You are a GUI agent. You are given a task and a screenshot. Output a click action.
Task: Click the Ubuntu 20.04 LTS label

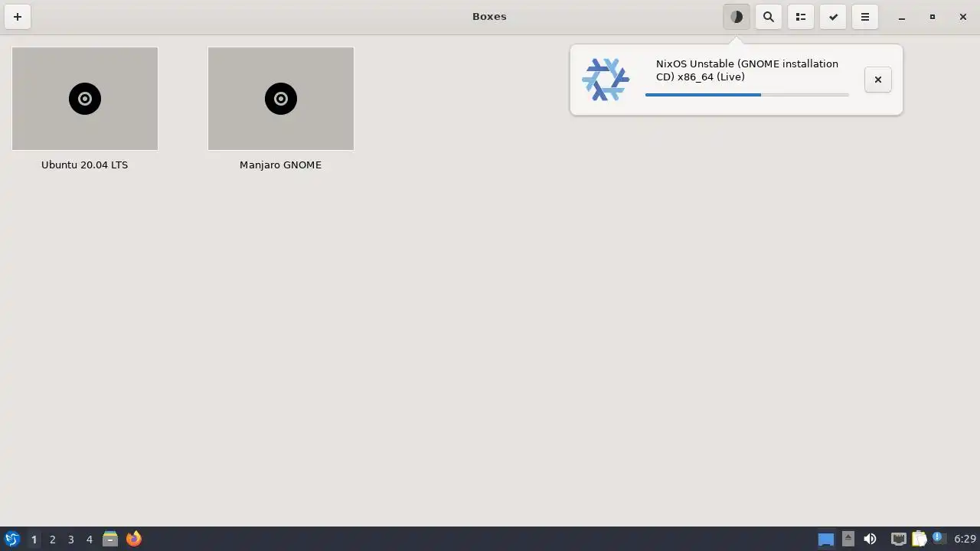(85, 165)
